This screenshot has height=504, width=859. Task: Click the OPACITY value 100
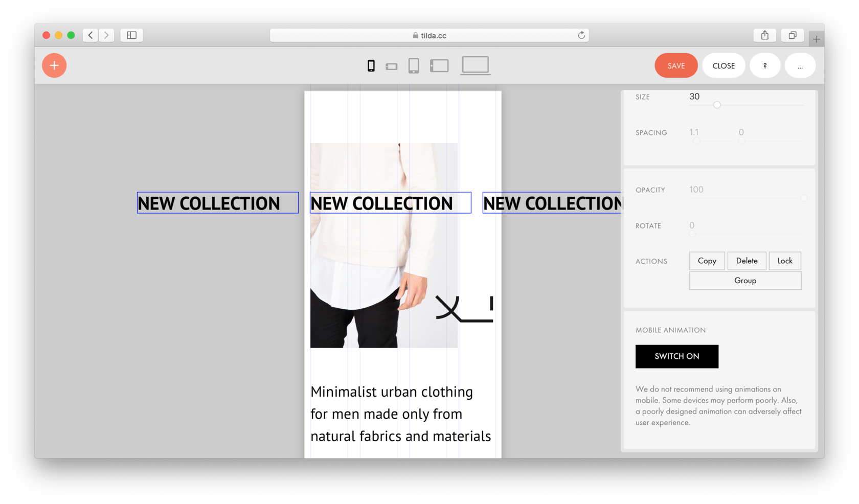click(696, 190)
